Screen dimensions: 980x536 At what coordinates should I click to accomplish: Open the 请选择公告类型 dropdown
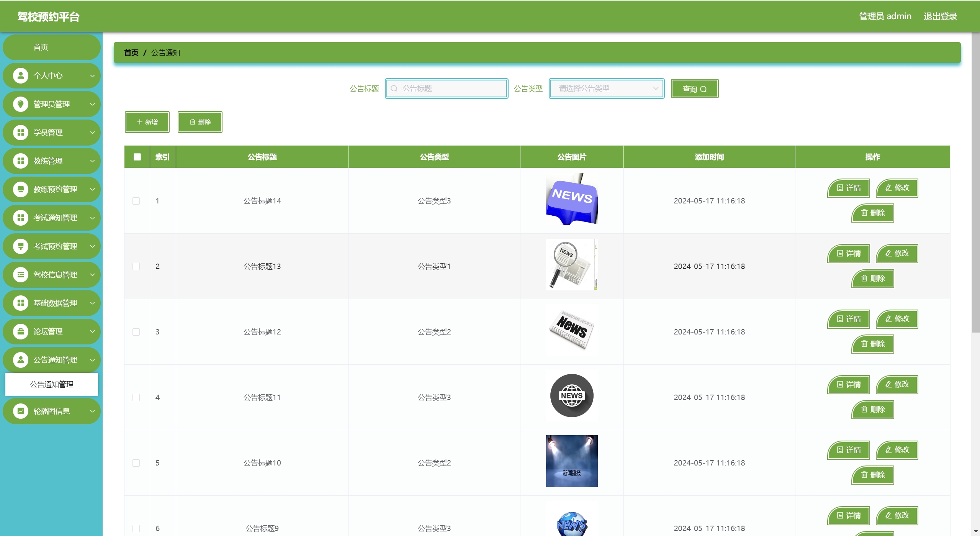tap(606, 89)
